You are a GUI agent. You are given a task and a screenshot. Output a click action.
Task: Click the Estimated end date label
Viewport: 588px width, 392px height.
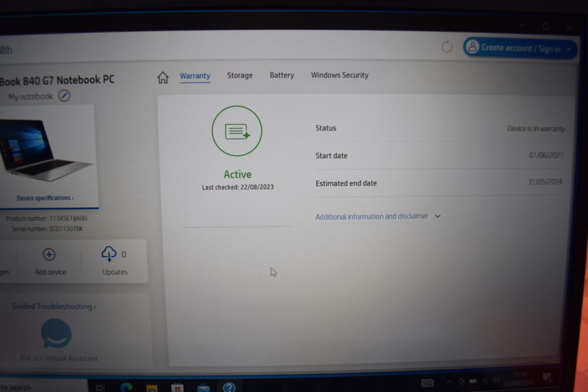(x=346, y=183)
